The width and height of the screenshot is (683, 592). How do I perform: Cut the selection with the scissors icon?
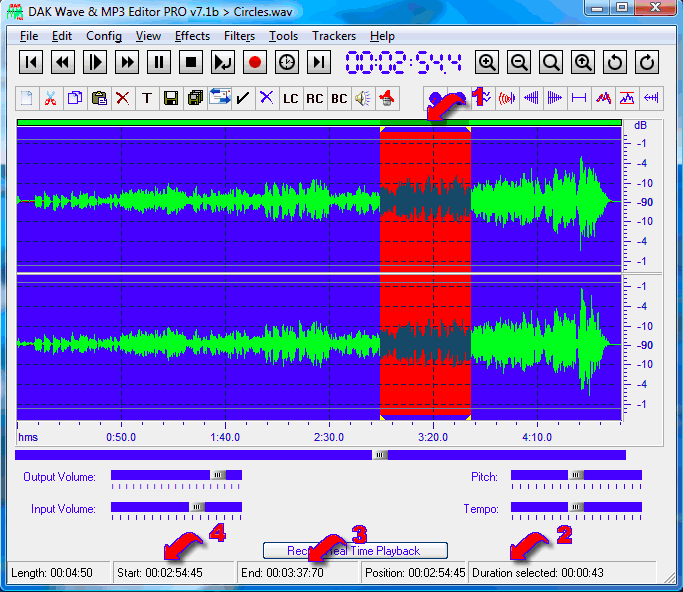point(51,98)
